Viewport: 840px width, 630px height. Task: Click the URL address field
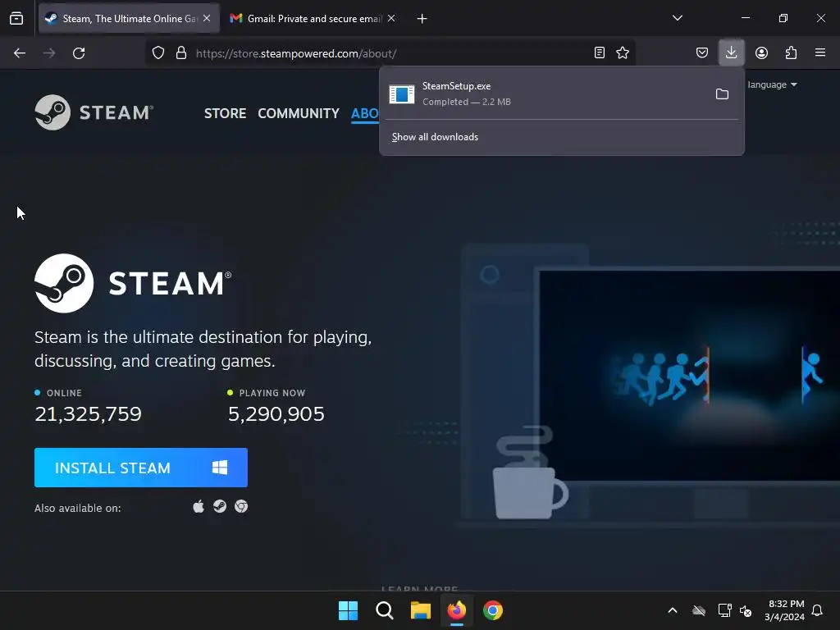point(391,53)
